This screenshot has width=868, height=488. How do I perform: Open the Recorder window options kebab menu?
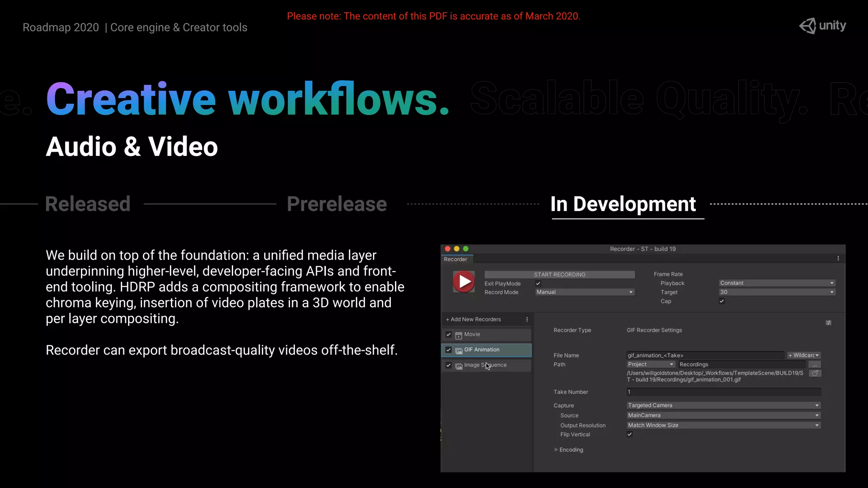tap(838, 258)
